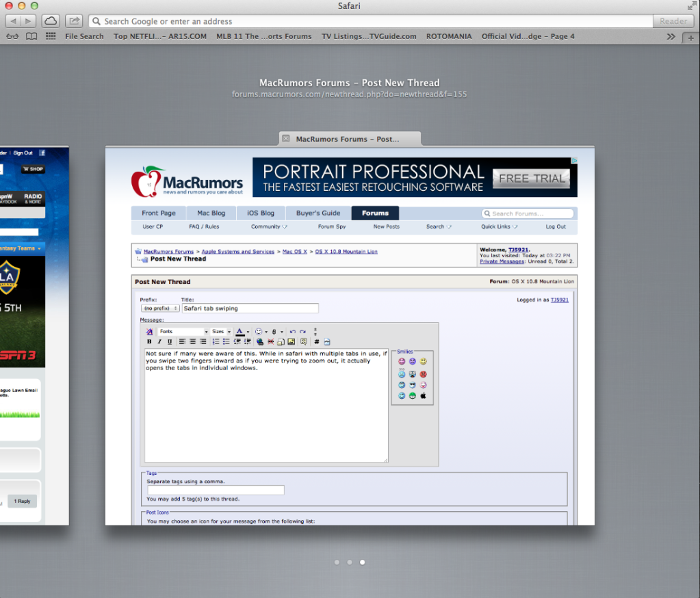Align message text left
This screenshot has width=700, height=598.
pyautogui.click(x=182, y=342)
